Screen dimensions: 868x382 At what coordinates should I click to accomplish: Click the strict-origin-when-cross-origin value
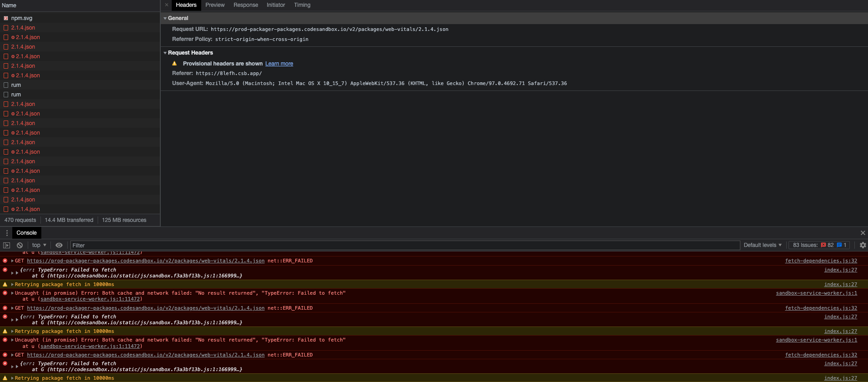262,39
